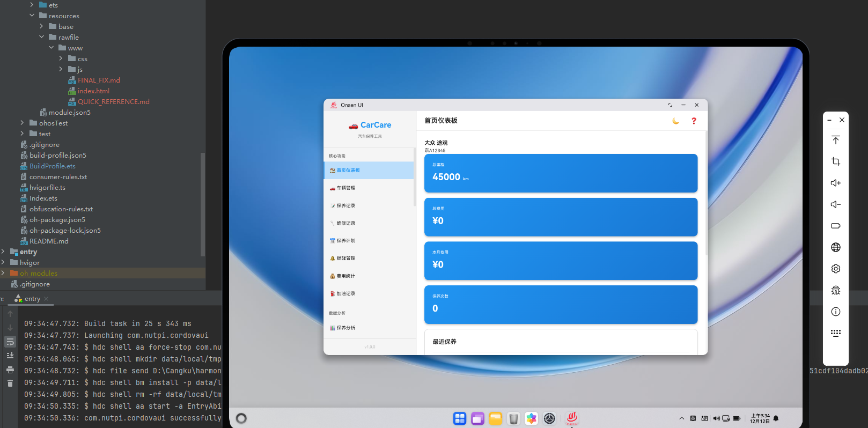Click the 保养次数 card
This screenshot has width=868, height=428.
click(561, 305)
